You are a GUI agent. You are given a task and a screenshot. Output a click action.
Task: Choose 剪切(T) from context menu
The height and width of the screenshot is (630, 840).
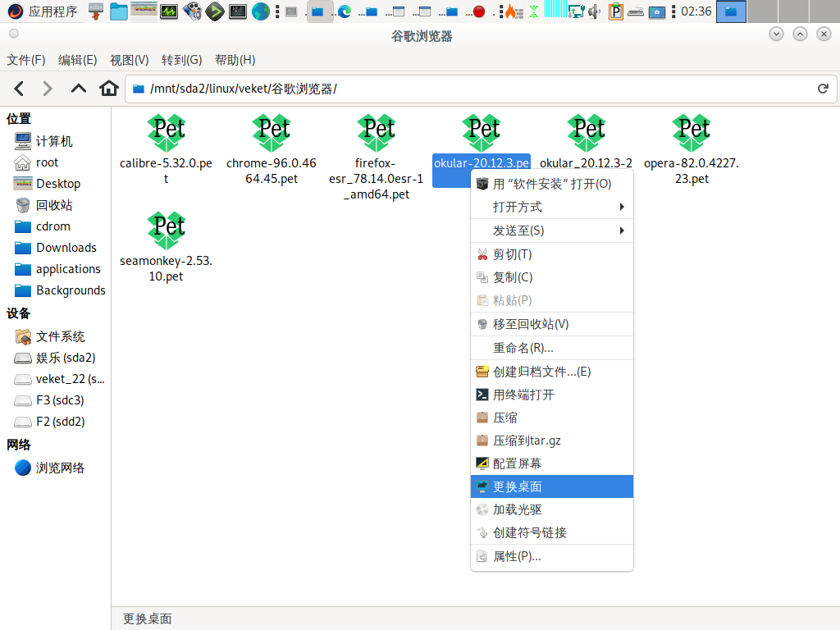(x=552, y=254)
